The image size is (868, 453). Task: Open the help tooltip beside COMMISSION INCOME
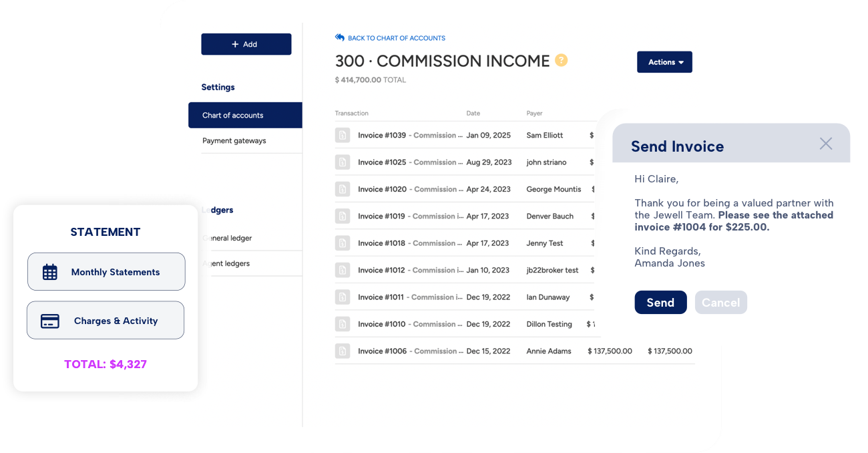pos(562,60)
